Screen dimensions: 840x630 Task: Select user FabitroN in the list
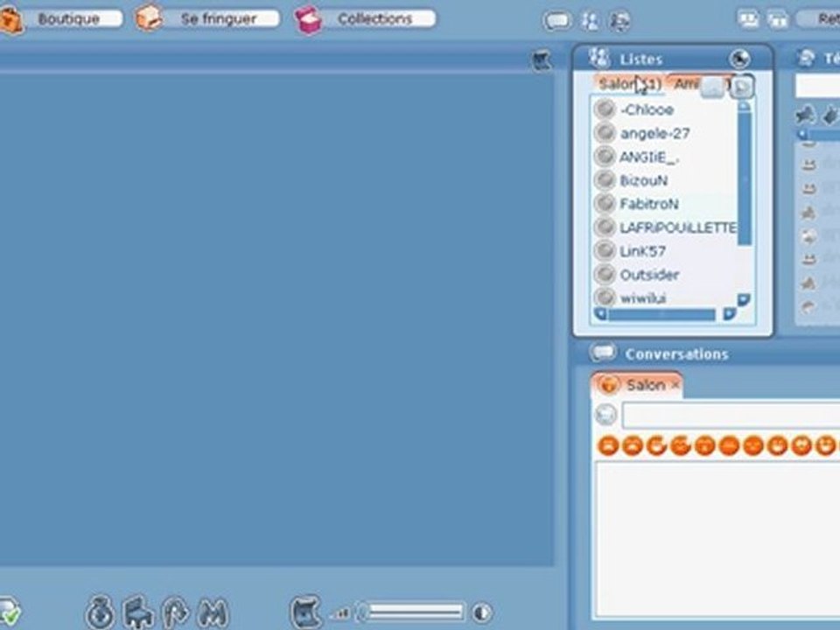click(x=648, y=204)
